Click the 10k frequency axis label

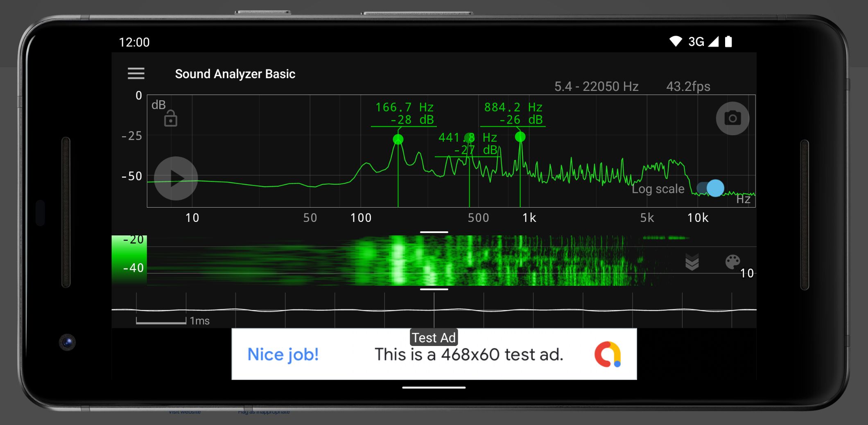(x=698, y=218)
